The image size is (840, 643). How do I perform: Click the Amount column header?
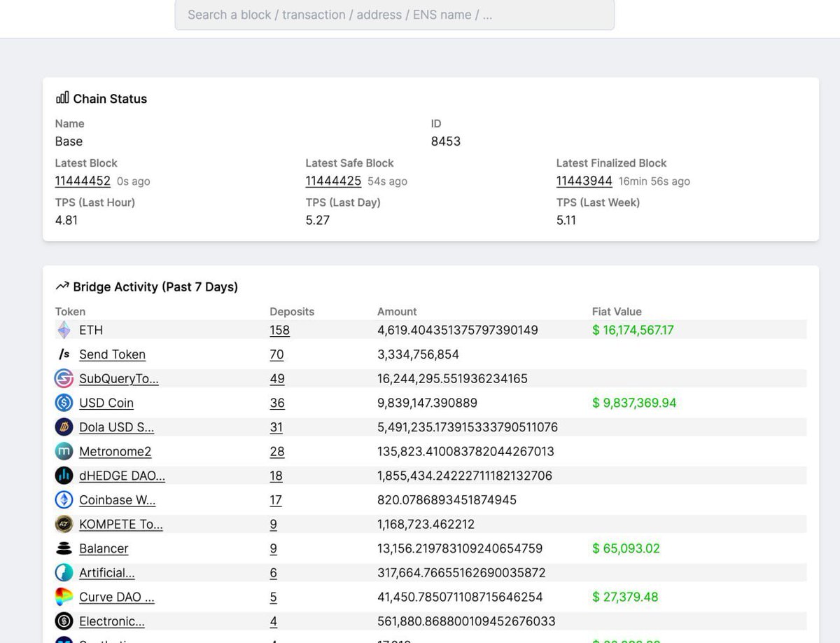point(397,312)
